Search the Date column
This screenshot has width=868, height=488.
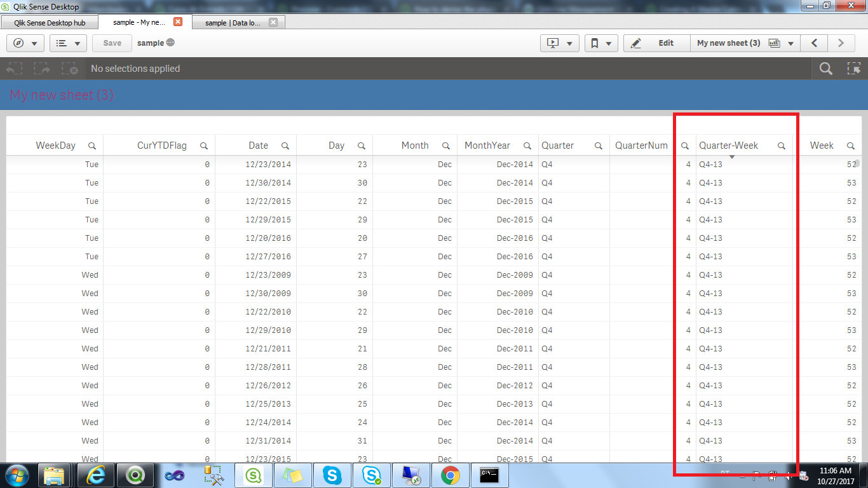click(x=285, y=146)
